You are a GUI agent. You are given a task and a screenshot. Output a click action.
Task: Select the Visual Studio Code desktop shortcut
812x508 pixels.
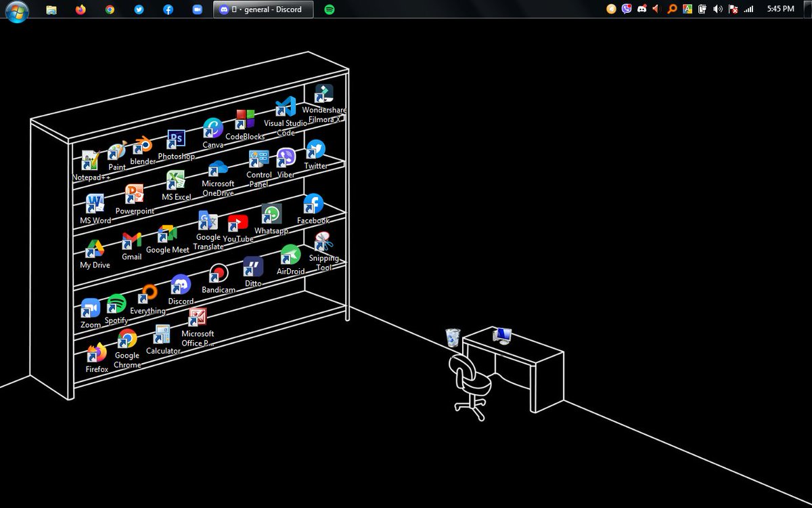[x=286, y=117]
